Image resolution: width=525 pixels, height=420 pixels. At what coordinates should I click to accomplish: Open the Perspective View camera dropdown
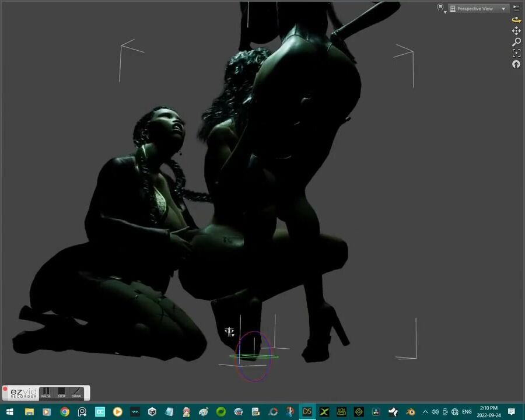click(478, 9)
